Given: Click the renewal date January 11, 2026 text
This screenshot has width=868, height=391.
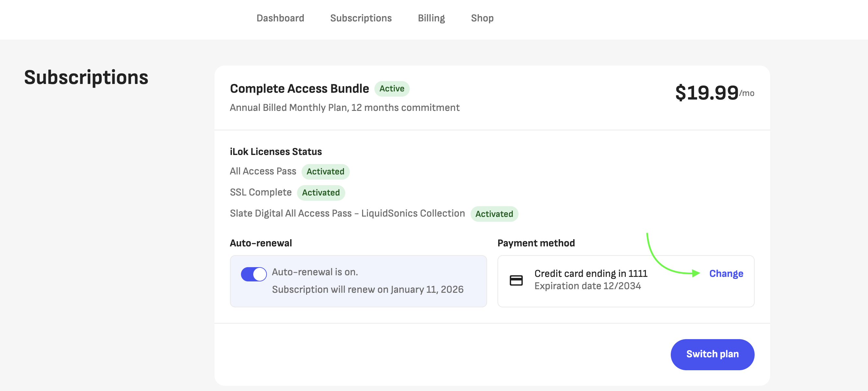Looking at the screenshot, I should (427, 290).
